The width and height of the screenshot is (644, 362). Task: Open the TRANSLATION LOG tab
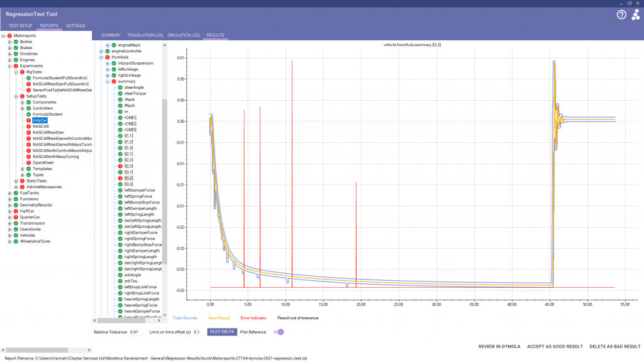coord(145,35)
